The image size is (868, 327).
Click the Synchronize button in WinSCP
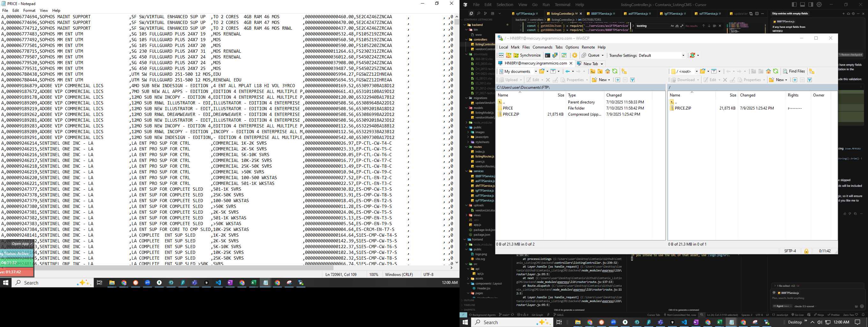(x=527, y=55)
